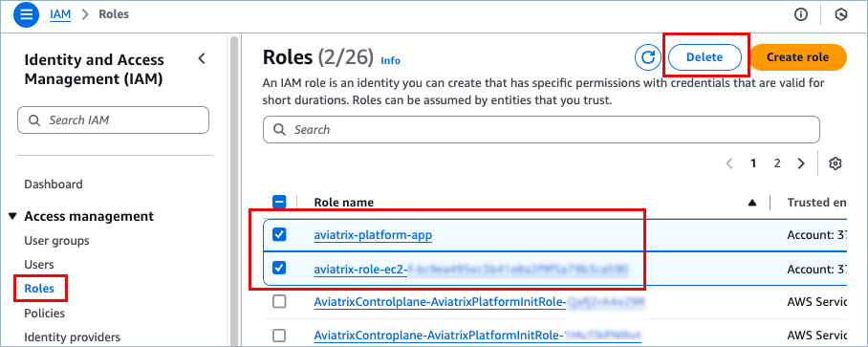Go to previous page of roles
The width and height of the screenshot is (868, 347).
[729, 163]
